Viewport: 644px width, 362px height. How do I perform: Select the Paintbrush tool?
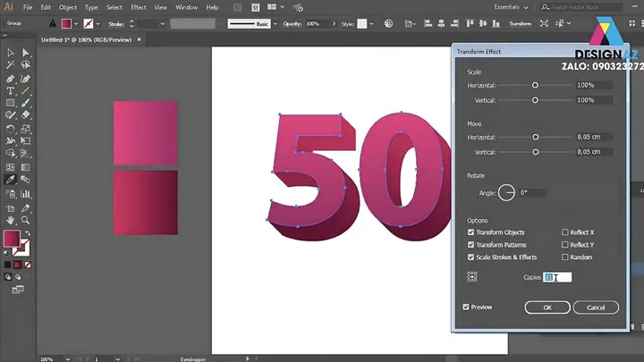pos(25,103)
